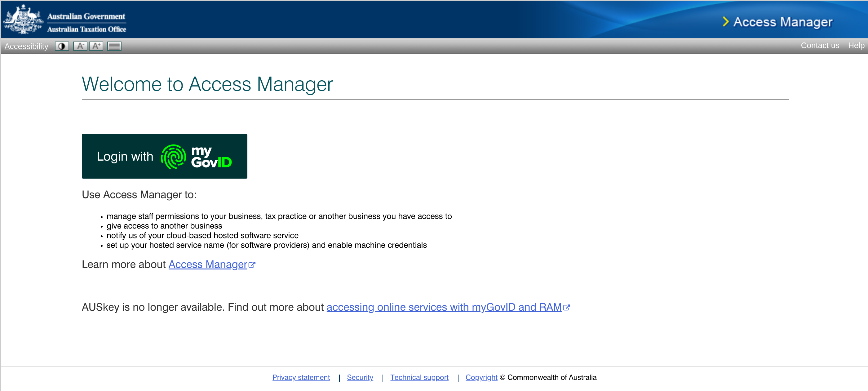The height and width of the screenshot is (391, 868).
Task: Open the Access Manager learn more link
Action: [x=208, y=264]
